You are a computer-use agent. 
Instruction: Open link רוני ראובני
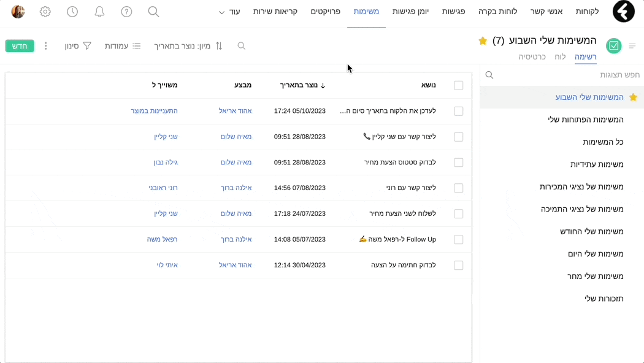tap(163, 188)
